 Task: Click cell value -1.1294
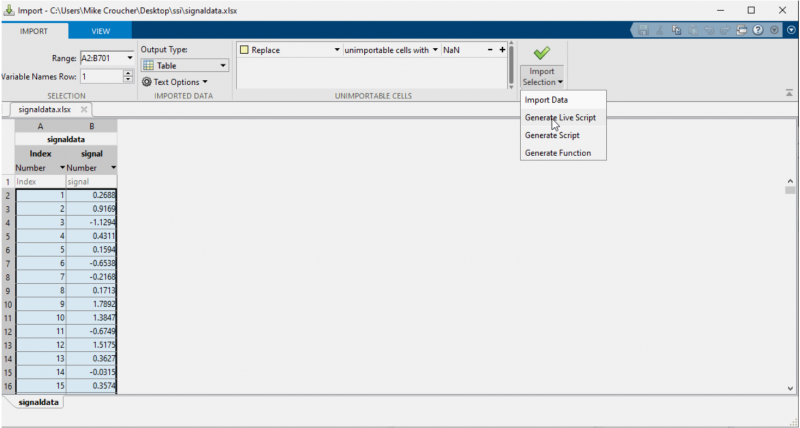pyautogui.click(x=92, y=222)
